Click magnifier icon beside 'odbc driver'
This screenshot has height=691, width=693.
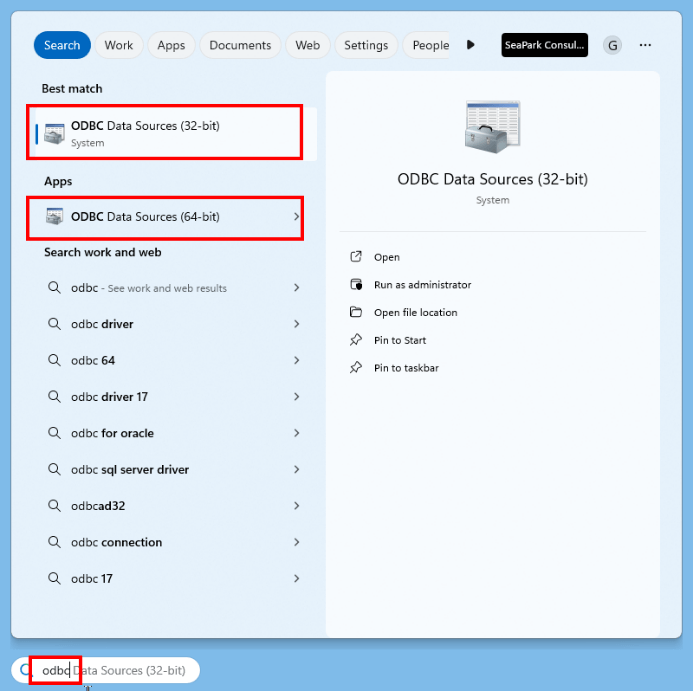coord(54,324)
